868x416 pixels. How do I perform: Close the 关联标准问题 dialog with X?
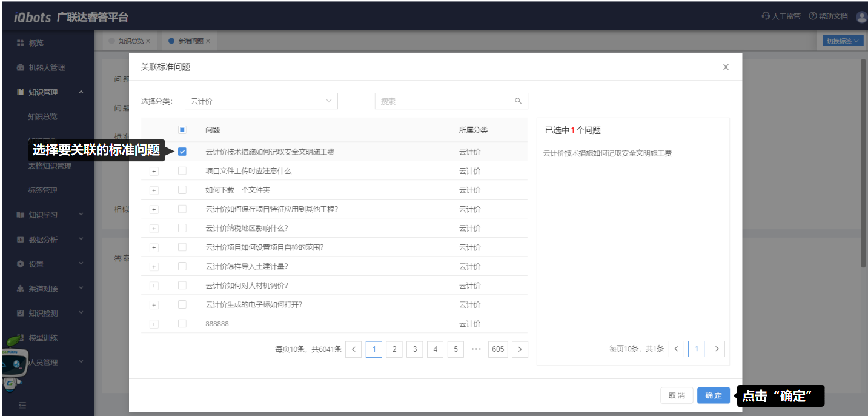click(726, 67)
